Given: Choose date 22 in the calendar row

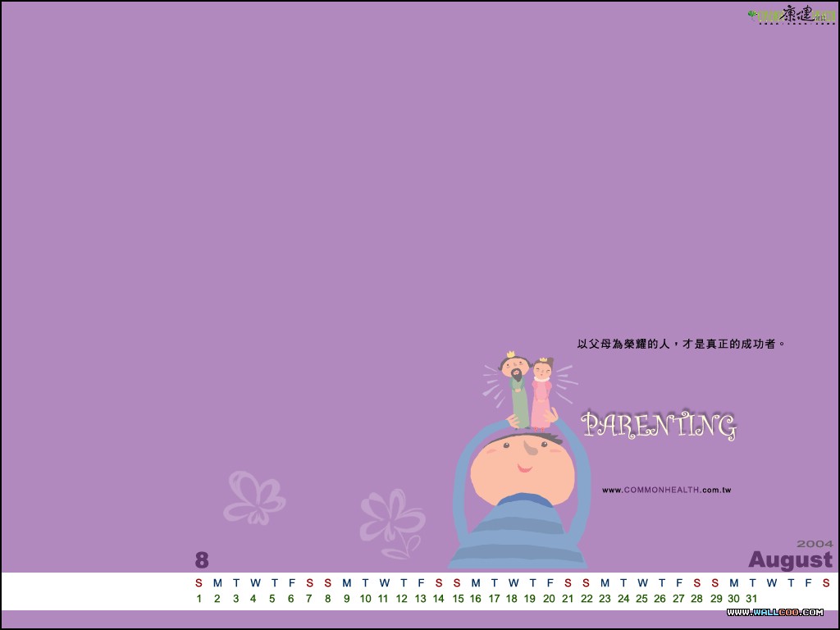Looking at the screenshot, I should click(x=587, y=599).
